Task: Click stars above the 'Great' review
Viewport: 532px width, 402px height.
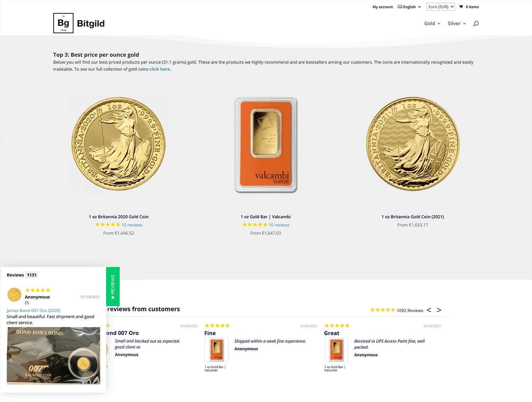Action: (337, 326)
